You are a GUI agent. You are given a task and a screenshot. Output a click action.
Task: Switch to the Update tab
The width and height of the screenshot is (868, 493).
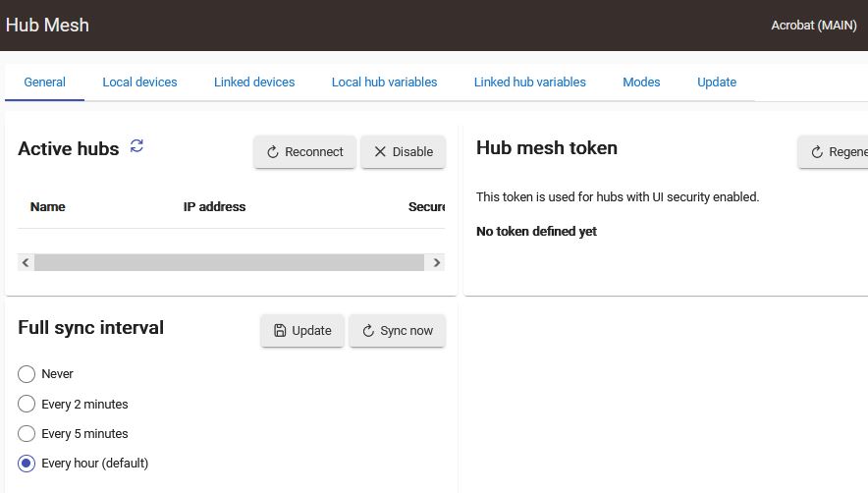pyautogui.click(x=717, y=82)
